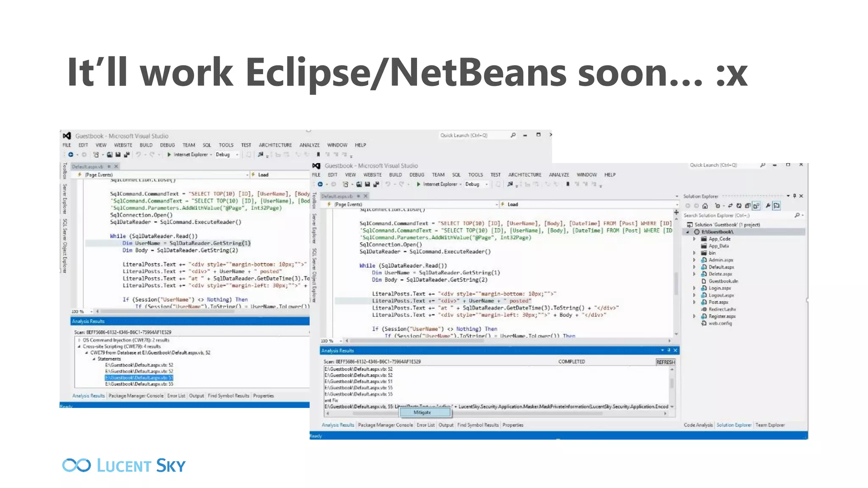Click Refresh icon in Solution Explorer toolbar
This screenshot has height=488, width=868.
coord(739,206)
